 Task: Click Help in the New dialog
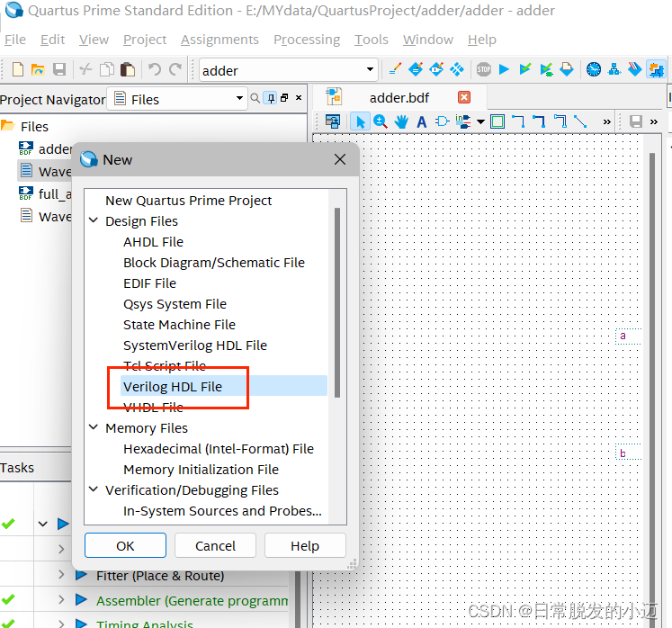305,545
